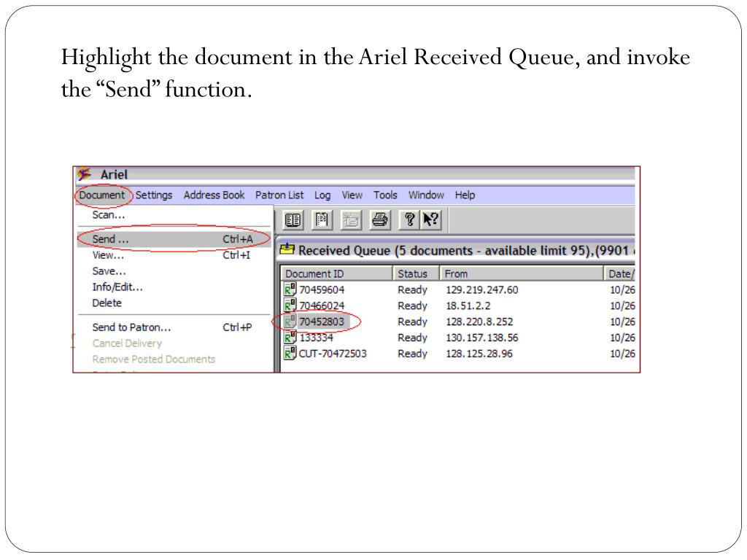Click the disabled Cancel Delivery entry
This screenshot has width=747, height=560.
point(174,343)
